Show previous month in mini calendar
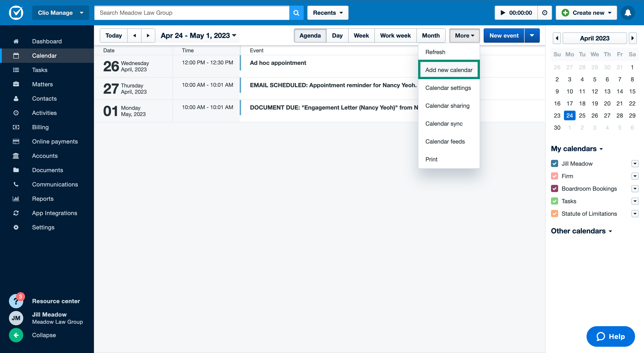This screenshot has height=353, width=644. click(x=557, y=38)
